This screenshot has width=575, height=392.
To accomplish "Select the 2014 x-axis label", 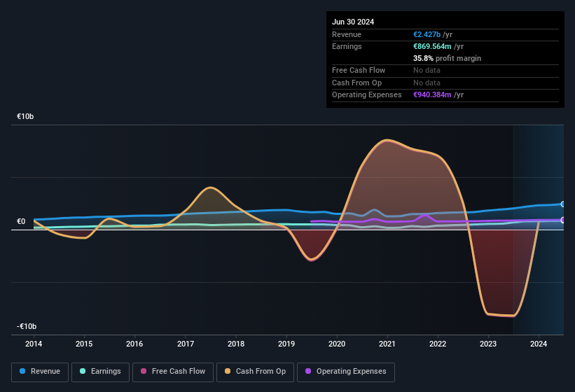I will (x=34, y=344).
